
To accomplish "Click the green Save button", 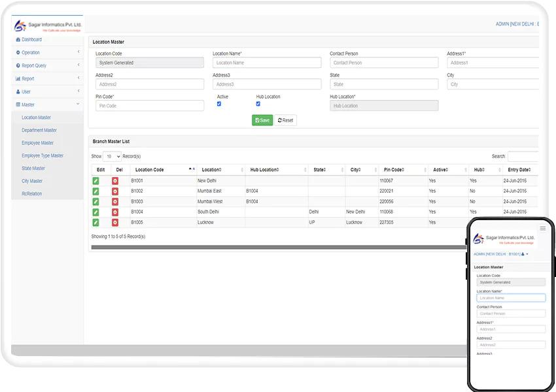I will [262, 120].
